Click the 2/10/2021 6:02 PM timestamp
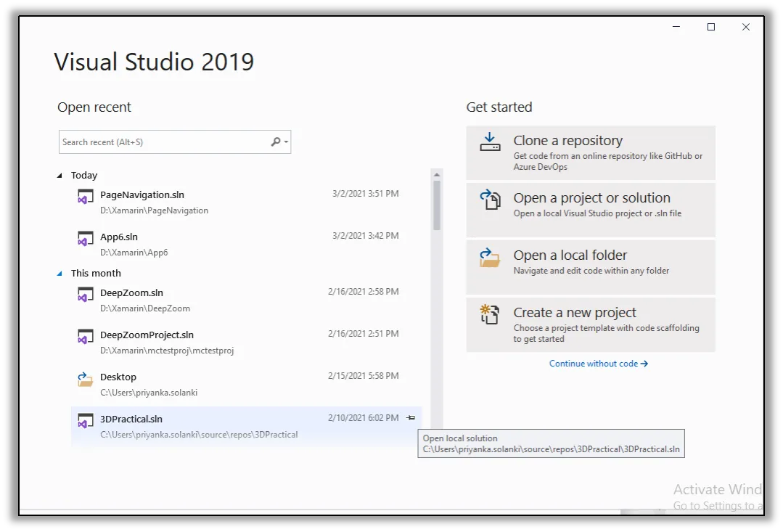Viewport: 783px width, 532px height. coord(363,417)
